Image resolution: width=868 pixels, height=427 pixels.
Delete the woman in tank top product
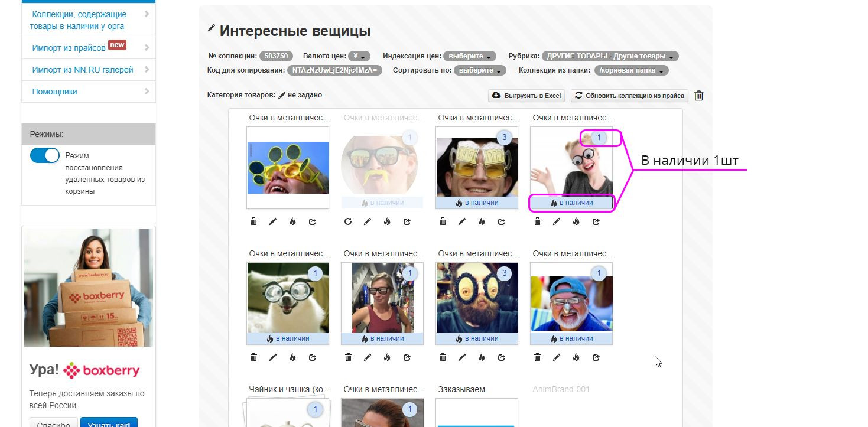[x=348, y=357]
